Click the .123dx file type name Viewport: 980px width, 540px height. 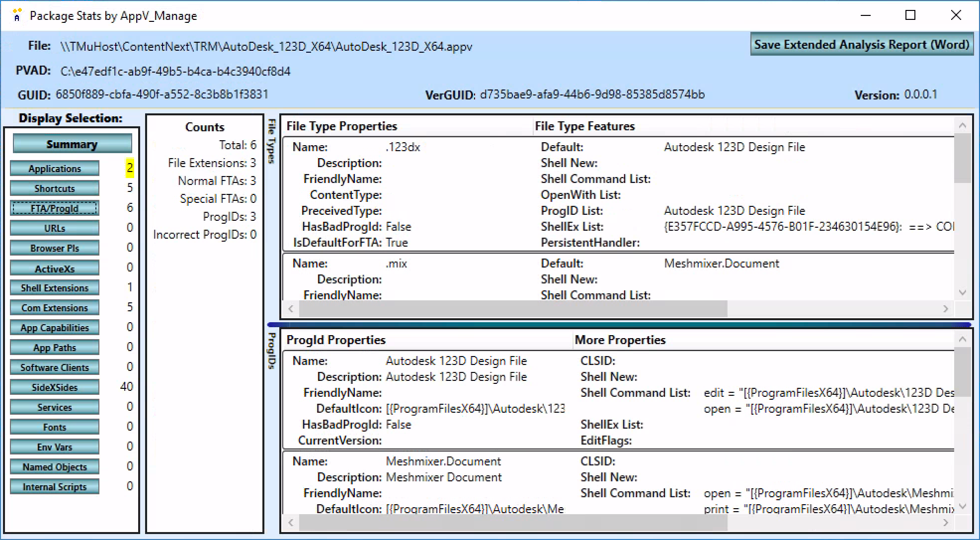[403, 147]
